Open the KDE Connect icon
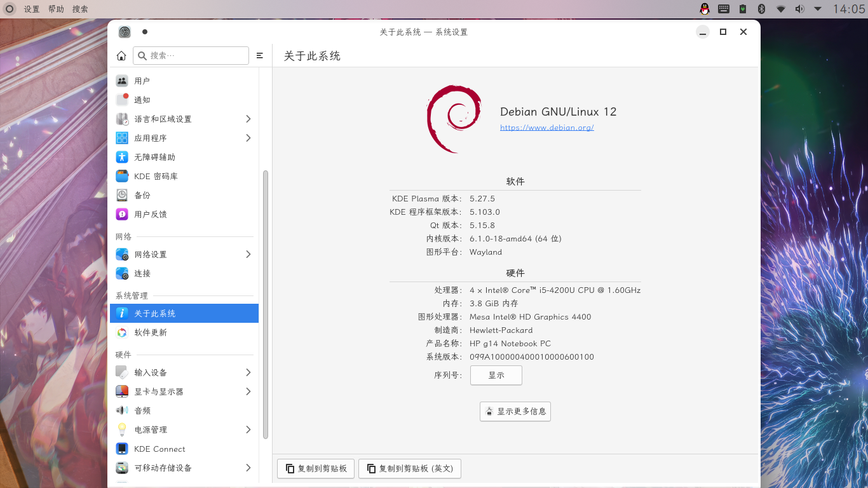868x488 pixels. pyautogui.click(x=122, y=449)
